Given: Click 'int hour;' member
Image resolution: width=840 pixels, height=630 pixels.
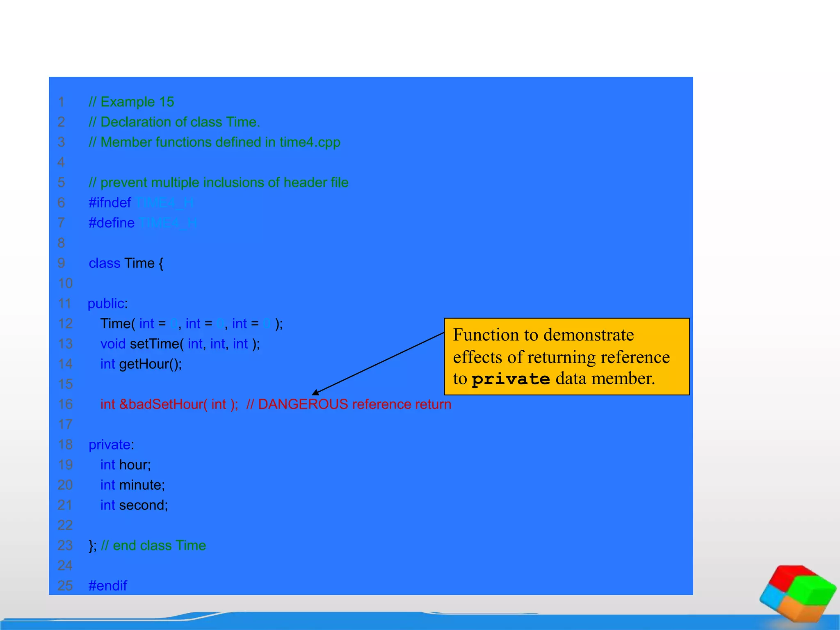Looking at the screenshot, I should (126, 465).
